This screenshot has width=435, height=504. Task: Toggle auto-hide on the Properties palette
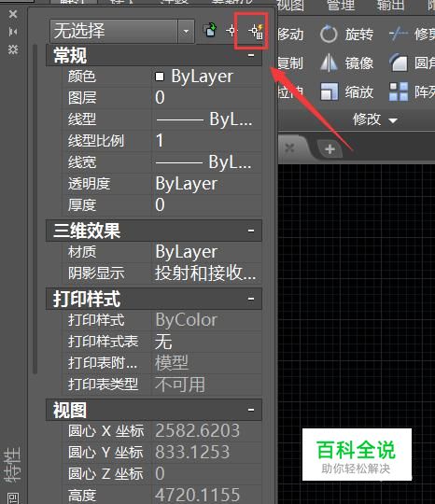(x=13, y=32)
